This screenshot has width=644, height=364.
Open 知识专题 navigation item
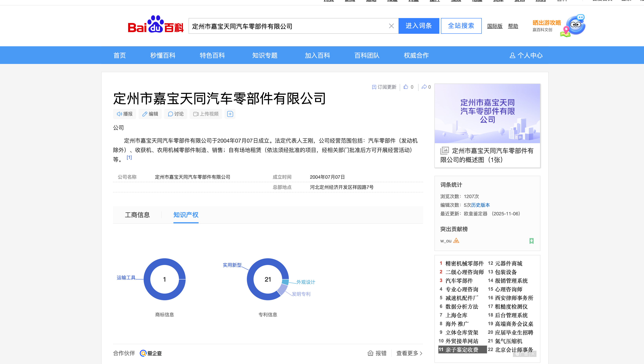(x=265, y=56)
